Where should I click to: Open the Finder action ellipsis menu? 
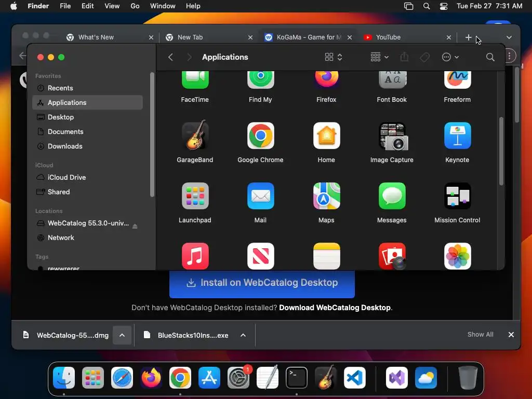point(450,57)
